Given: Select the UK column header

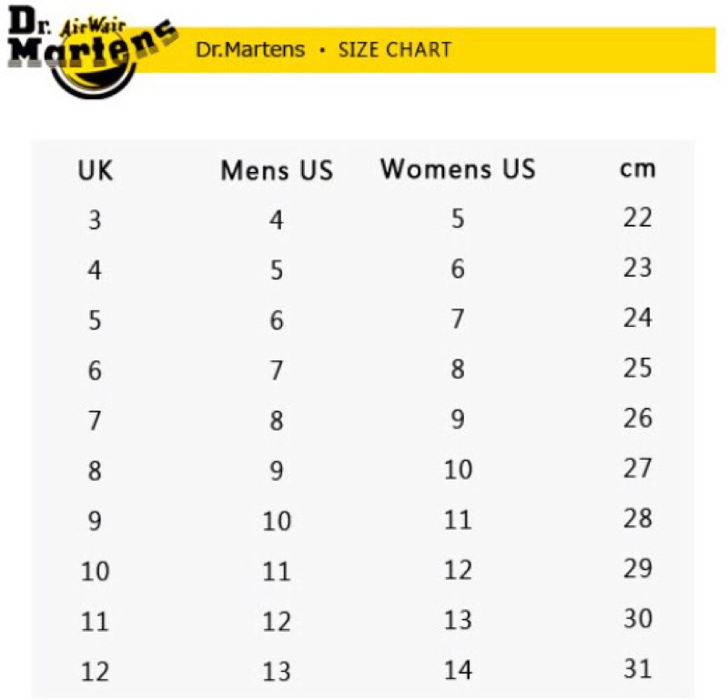Looking at the screenshot, I should tap(96, 170).
